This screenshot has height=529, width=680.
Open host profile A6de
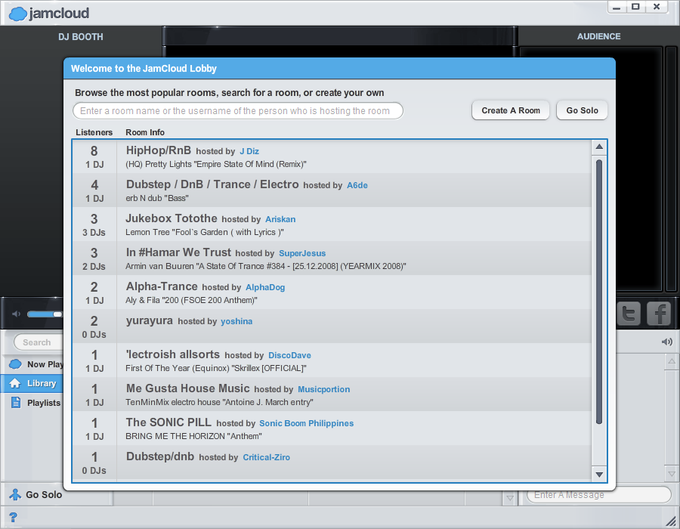(x=357, y=185)
